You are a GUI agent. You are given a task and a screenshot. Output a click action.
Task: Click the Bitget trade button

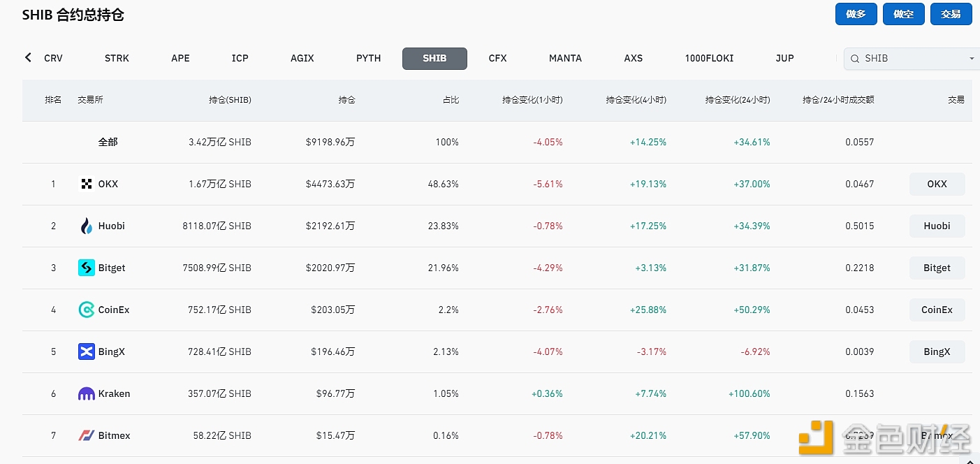[x=937, y=268]
